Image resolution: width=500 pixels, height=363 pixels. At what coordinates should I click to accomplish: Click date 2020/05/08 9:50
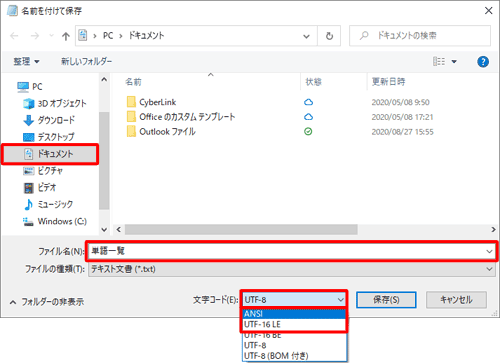tap(400, 102)
